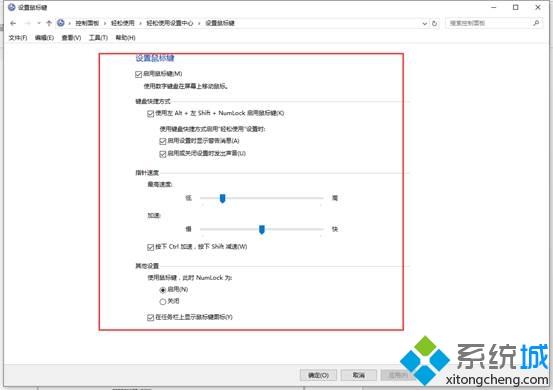
Task: Refresh the address bar
Action: 434,23
